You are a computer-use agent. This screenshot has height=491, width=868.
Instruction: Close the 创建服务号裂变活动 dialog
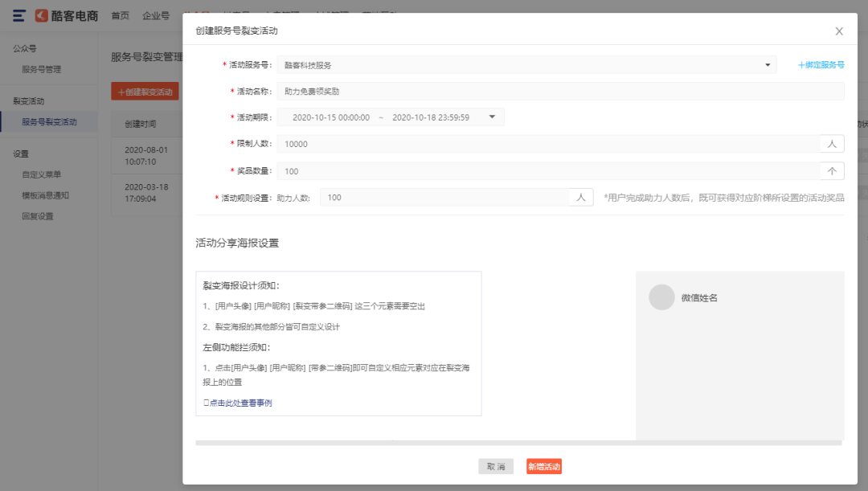point(839,31)
